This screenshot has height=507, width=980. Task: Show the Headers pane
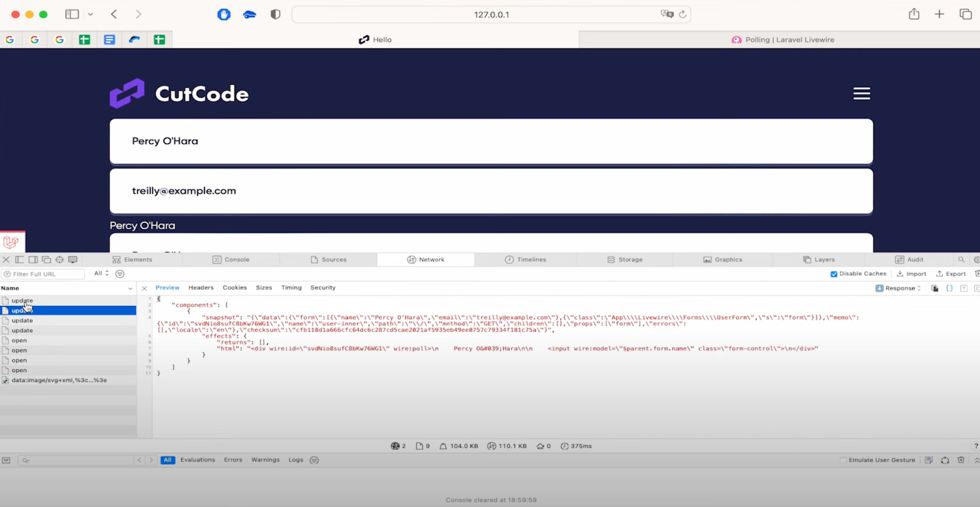coord(201,288)
